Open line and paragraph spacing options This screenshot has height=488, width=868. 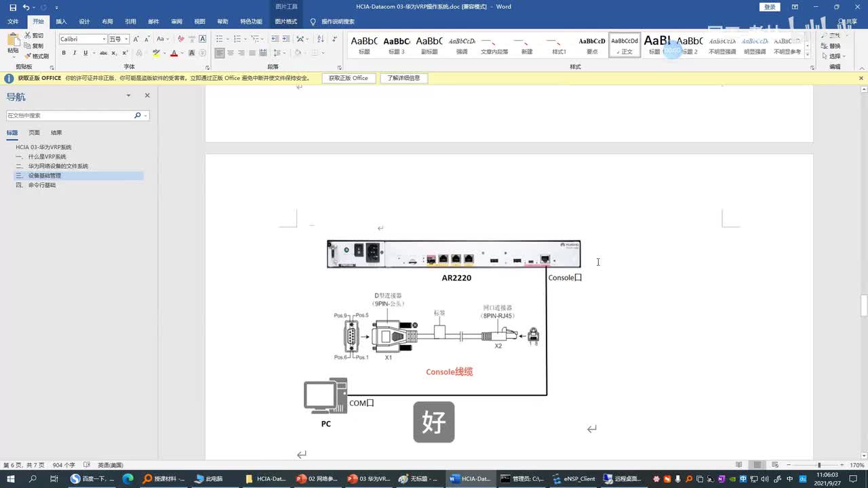tap(280, 53)
